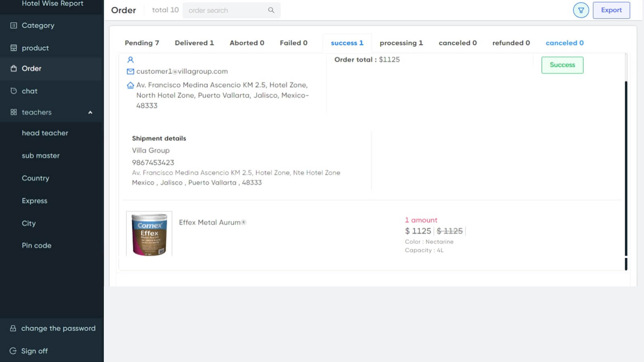Select Pin code in sidebar
Image resolution: width=644 pixels, height=362 pixels.
coord(36,245)
